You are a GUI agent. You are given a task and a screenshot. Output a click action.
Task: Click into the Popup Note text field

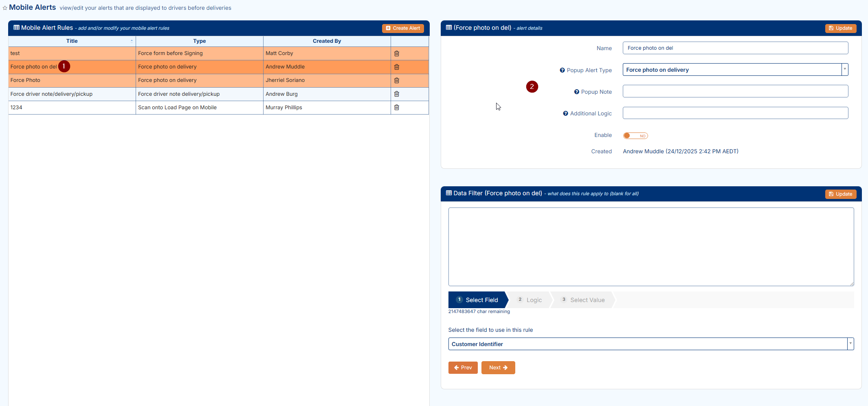735,91
